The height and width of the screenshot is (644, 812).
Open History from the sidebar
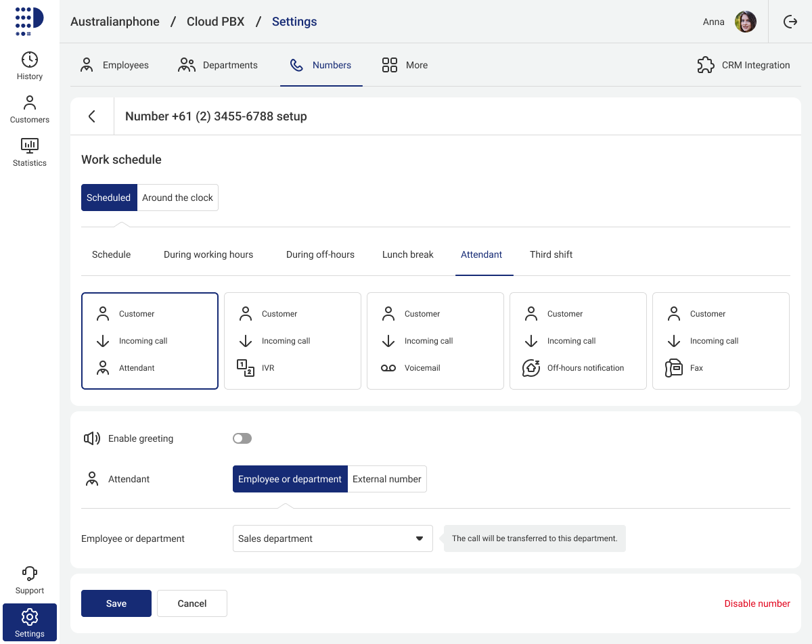coord(30,66)
